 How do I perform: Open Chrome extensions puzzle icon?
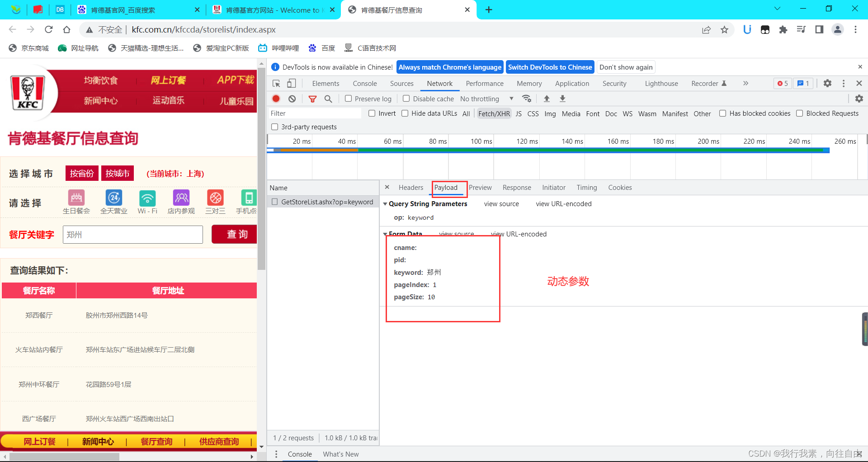tap(783, 30)
